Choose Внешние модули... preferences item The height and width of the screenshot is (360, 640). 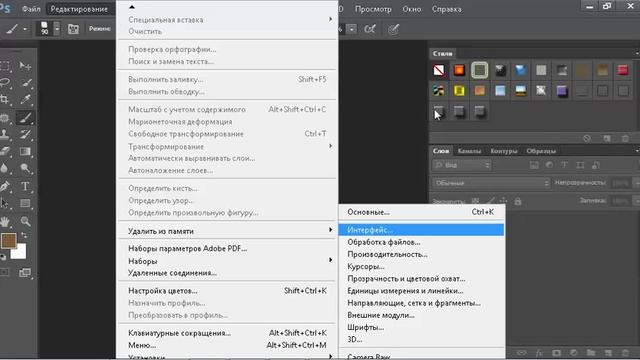(x=421, y=315)
